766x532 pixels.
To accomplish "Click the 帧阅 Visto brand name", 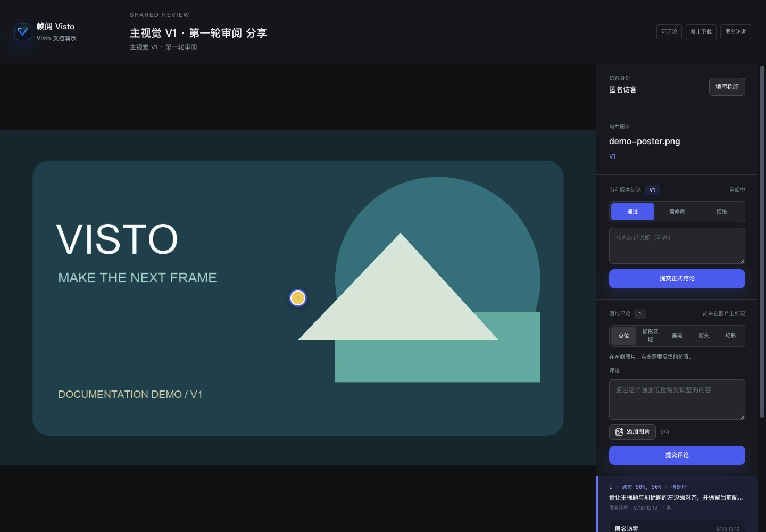I will [x=56, y=27].
